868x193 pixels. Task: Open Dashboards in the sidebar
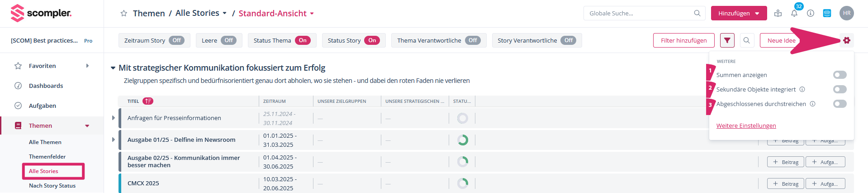tap(46, 86)
